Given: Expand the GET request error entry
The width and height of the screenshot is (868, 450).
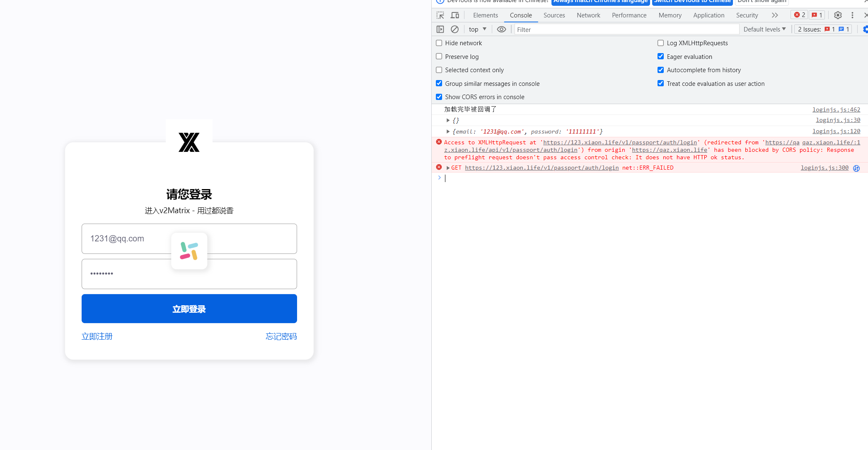Looking at the screenshot, I should 448,168.
